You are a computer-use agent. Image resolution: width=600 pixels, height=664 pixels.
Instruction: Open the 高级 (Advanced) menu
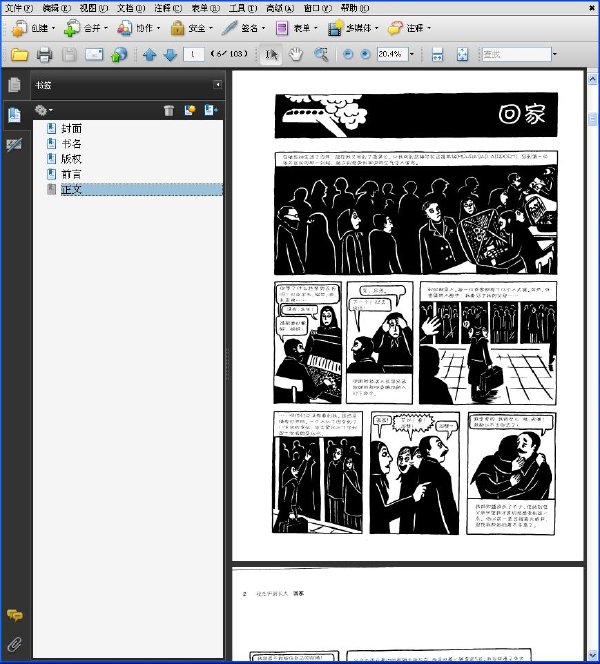tap(280, 8)
